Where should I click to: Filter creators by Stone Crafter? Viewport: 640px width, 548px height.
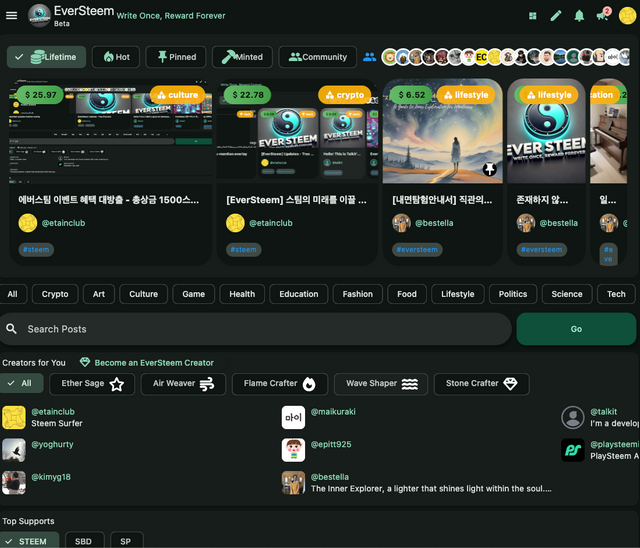(482, 384)
